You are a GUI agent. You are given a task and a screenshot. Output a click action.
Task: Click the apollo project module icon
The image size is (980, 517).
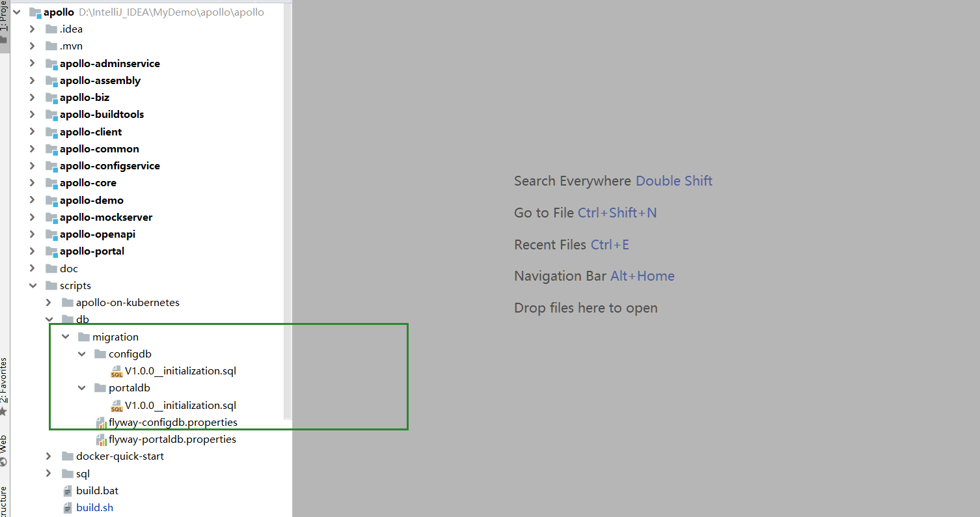(x=35, y=12)
